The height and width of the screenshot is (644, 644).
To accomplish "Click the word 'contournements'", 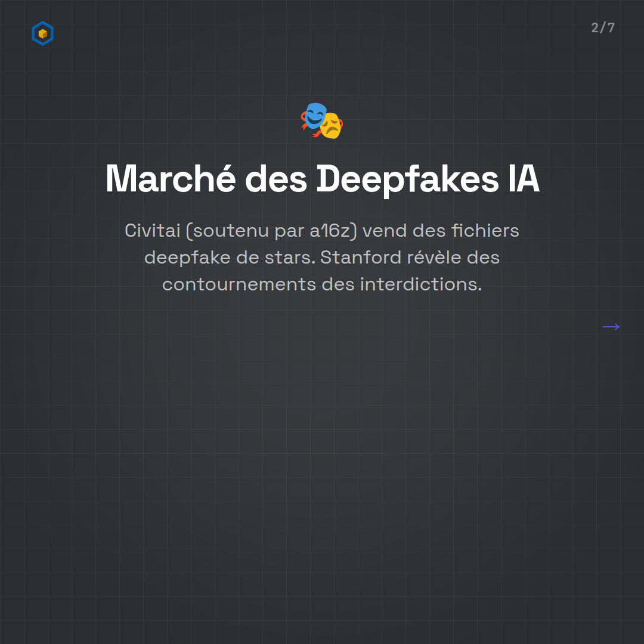I will [239, 284].
